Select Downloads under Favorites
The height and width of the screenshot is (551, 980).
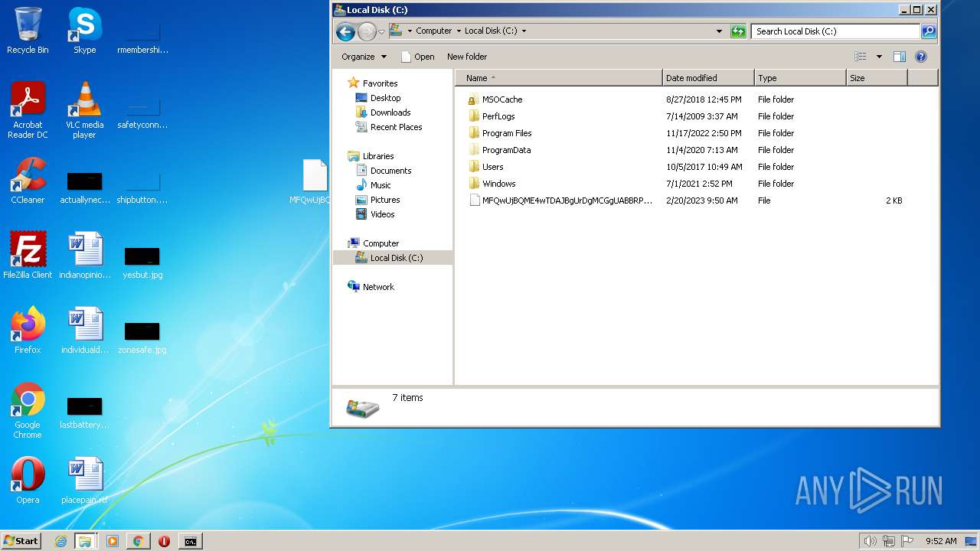click(x=383, y=112)
